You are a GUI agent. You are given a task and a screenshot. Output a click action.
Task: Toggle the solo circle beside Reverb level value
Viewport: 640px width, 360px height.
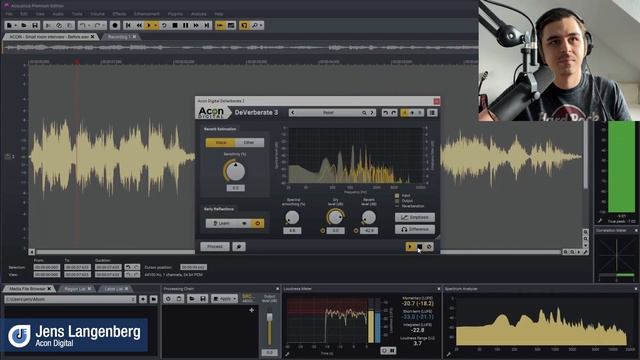tap(356, 231)
